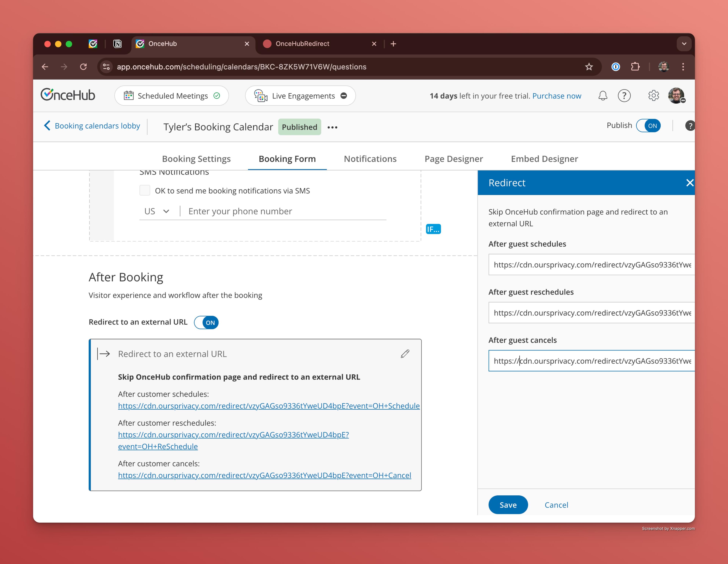
Task: Open the Page Designer tab
Action: coord(453,159)
